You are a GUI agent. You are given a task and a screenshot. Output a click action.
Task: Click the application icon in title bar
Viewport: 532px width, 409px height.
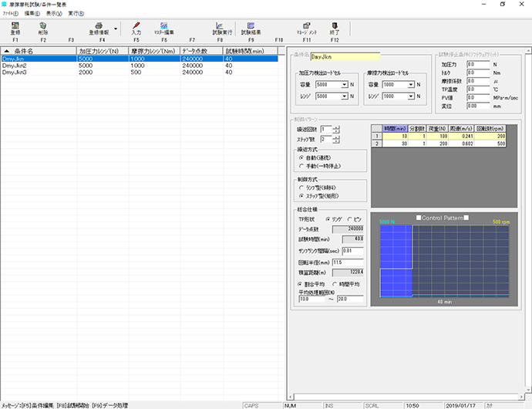click(x=4, y=4)
